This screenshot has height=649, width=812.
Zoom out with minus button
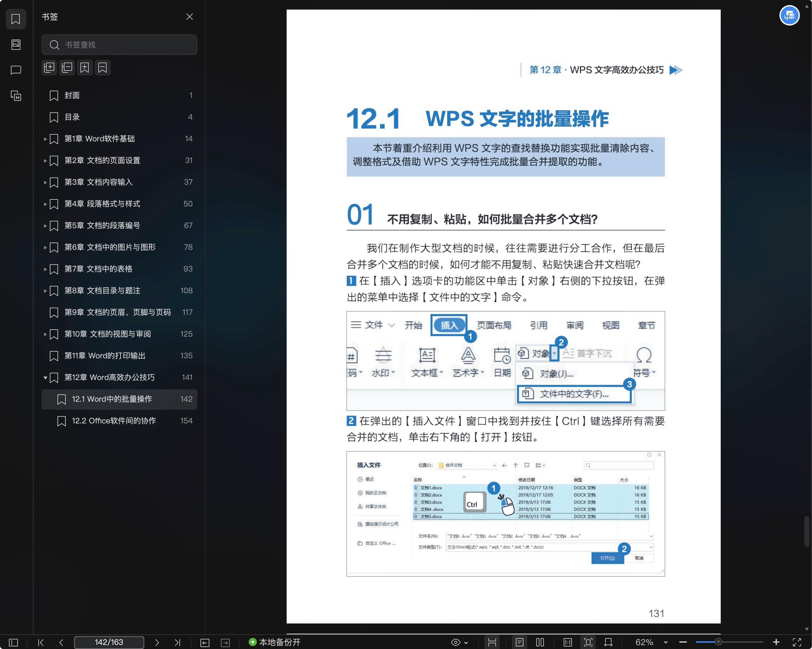point(683,642)
